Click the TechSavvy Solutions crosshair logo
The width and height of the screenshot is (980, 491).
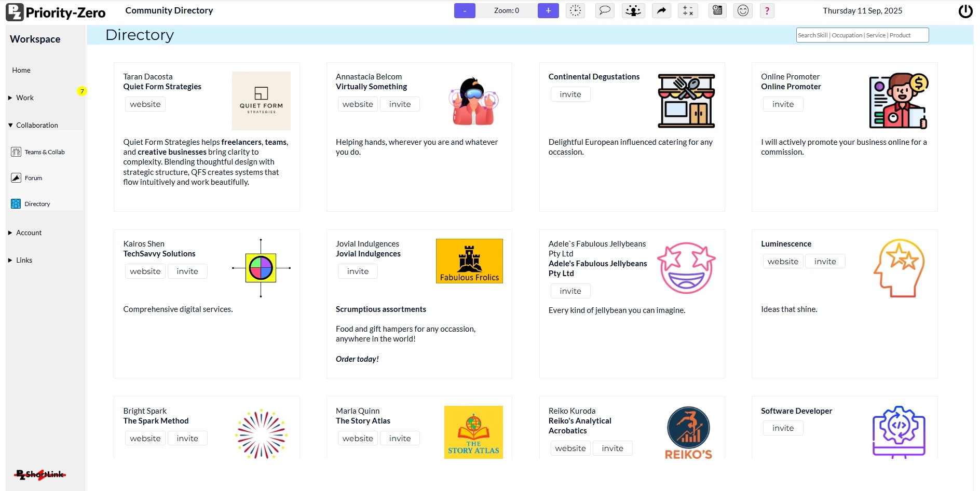261,268
